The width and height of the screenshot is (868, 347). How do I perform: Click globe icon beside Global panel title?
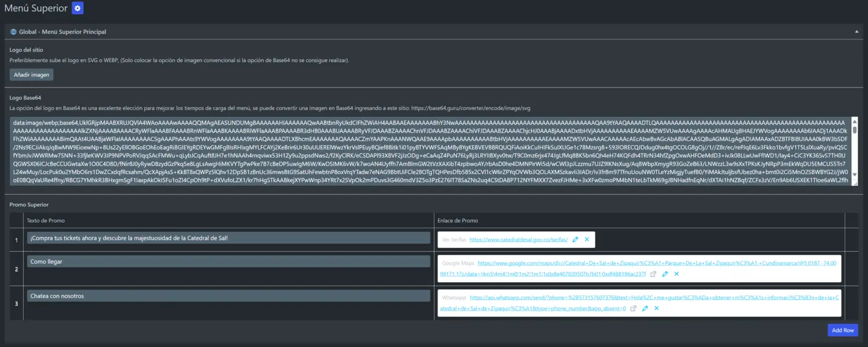tap(13, 32)
